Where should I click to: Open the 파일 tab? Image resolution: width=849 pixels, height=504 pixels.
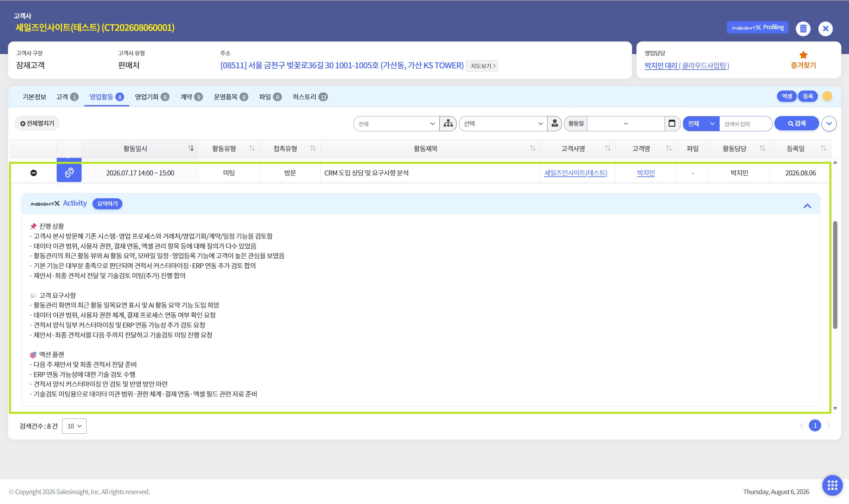click(270, 97)
